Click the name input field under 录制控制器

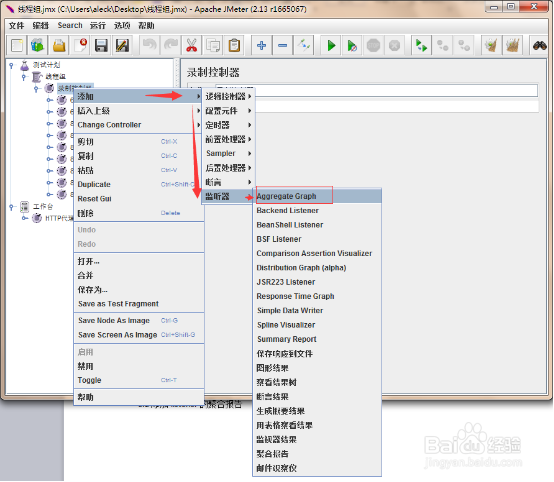click(377, 90)
